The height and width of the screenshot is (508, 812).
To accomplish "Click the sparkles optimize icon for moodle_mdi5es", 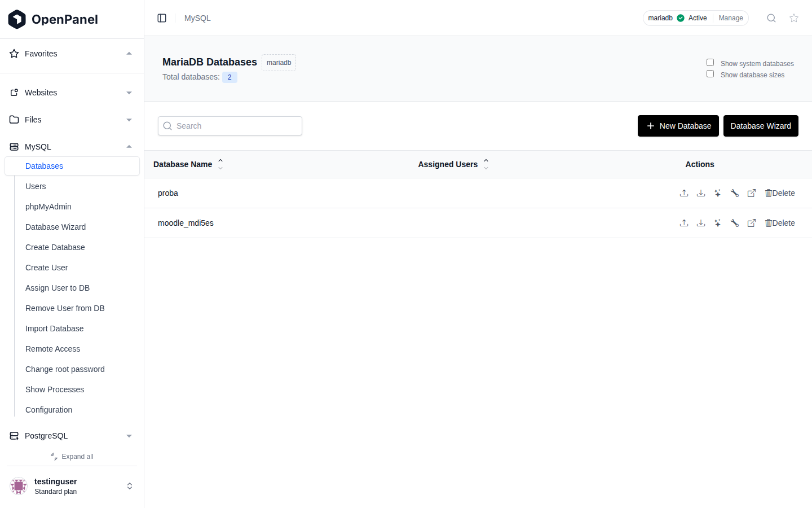I will point(718,223).
